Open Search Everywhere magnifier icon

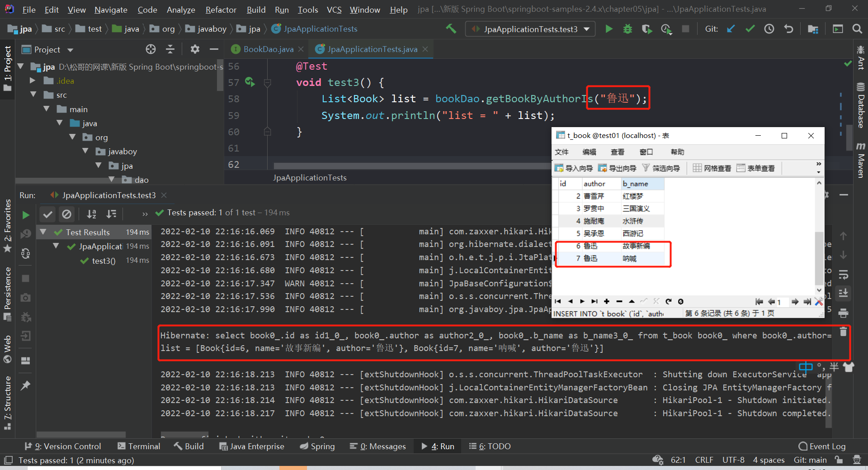[857, 29]
